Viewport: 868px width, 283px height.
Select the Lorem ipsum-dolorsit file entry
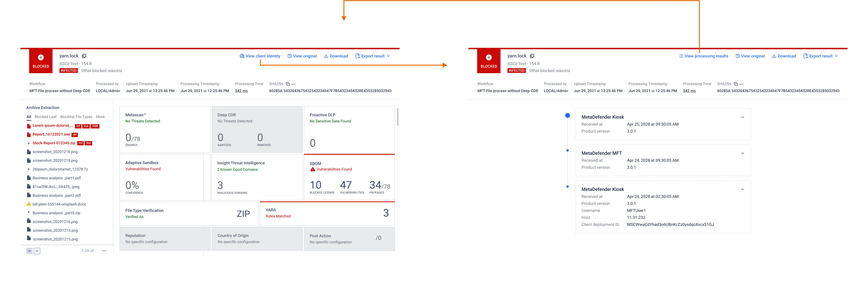(x=53, y=126)
